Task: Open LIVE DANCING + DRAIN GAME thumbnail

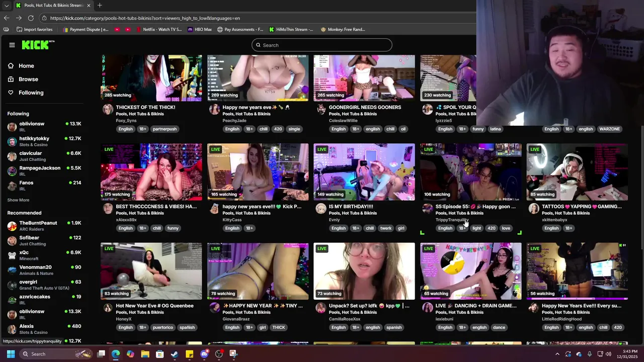Action: click(x=471, y=271)
